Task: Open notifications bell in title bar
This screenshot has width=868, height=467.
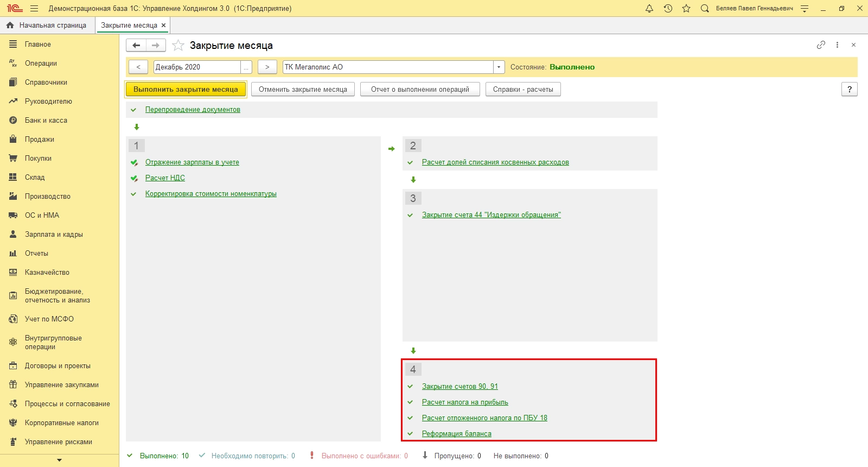Action: coord(649,9)
